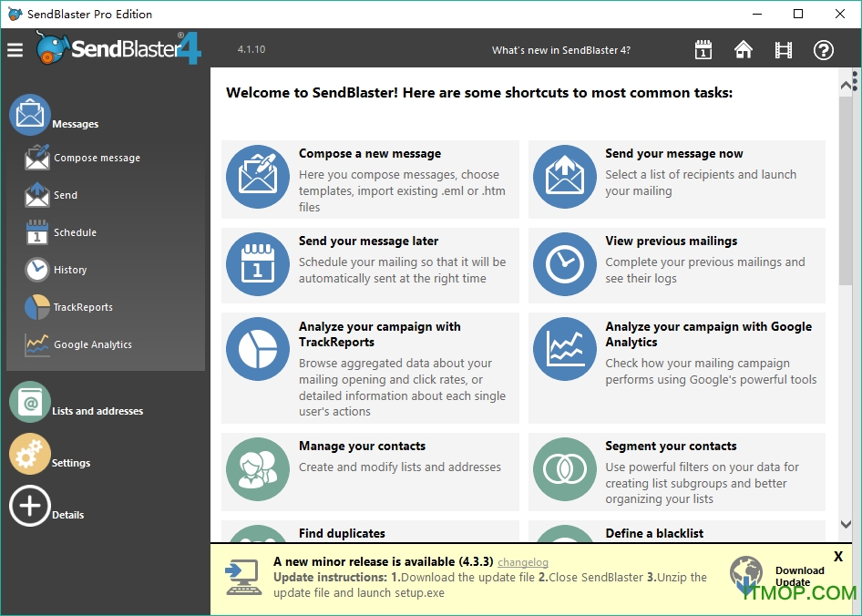
Task: Click the Messages envelope icon in sidebar
Action: click(30, 115)
